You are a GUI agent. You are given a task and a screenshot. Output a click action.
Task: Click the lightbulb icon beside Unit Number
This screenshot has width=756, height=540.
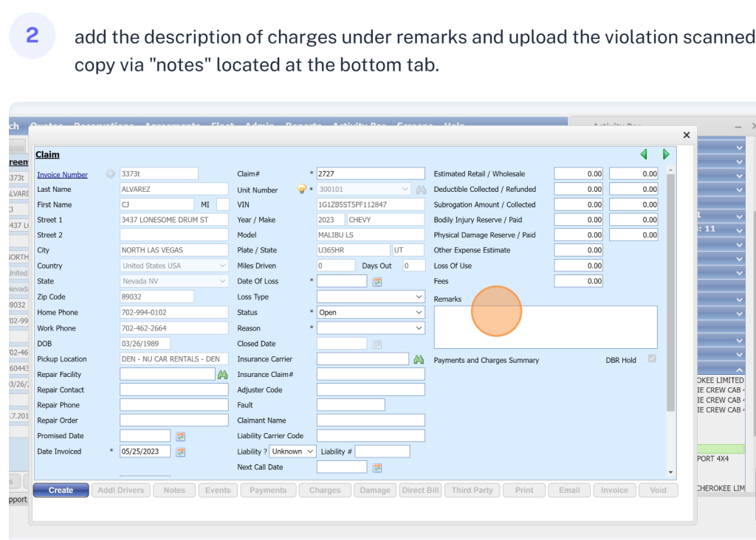tap(301, 190)
